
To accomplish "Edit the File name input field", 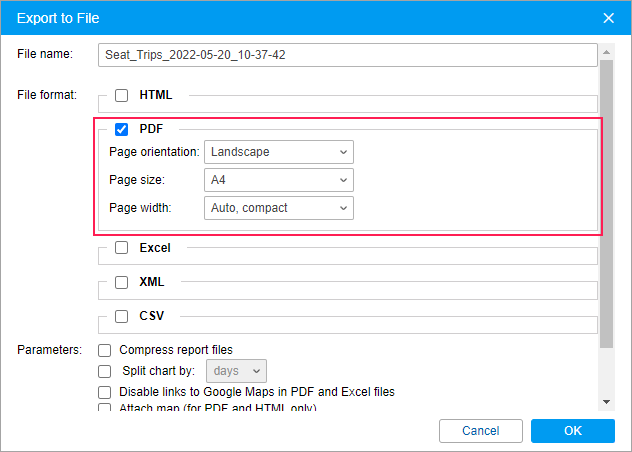I will click(347, 55).
